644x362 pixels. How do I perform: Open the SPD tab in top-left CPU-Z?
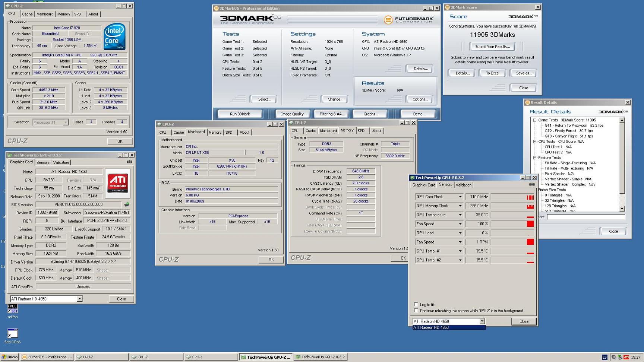[x=78, y=14]
